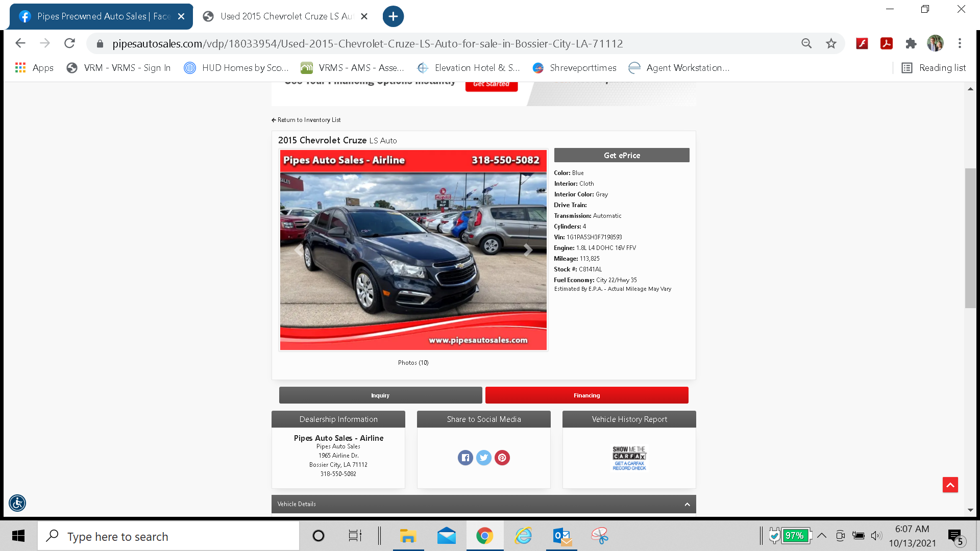Open the Action Center notifications
The width and height of the screenshot is (980, 551).
coord(956,536)
